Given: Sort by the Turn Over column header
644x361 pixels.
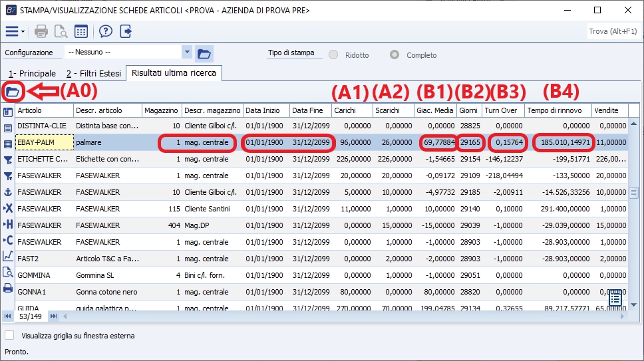Looking at the screenshot, I should pyautogui.click(x=502, y=110).
